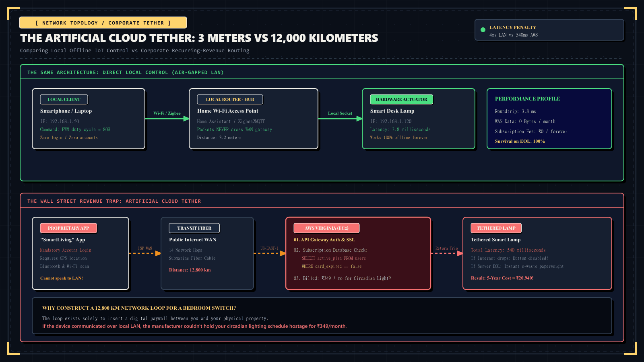Click the AWS VIRGINIA (EC2) tag

(326, 228)
